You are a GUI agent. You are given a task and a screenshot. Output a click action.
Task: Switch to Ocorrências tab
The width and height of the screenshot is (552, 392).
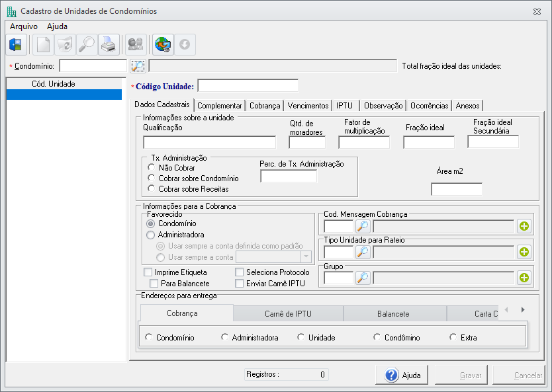point(429,106)
